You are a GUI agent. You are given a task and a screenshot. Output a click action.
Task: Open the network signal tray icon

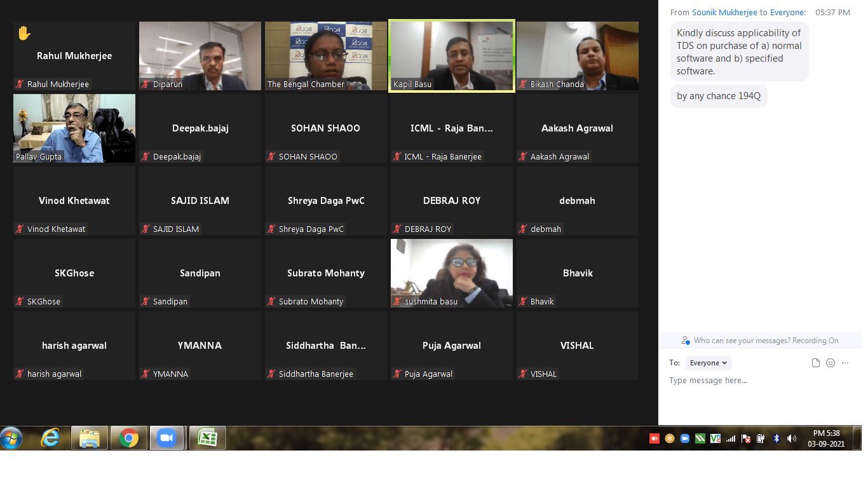click(x=731, y=438)
